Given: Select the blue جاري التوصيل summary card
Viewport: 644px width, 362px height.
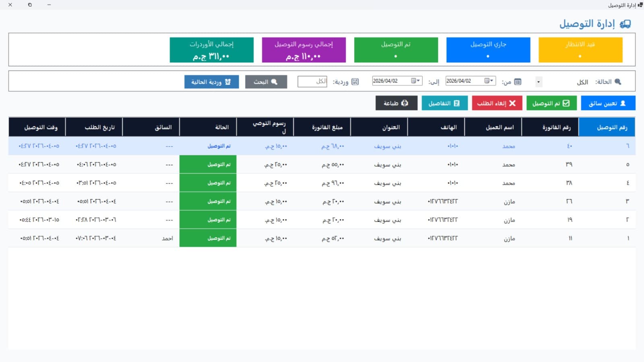Looking at the screenshot, I should tap(488, 50).
